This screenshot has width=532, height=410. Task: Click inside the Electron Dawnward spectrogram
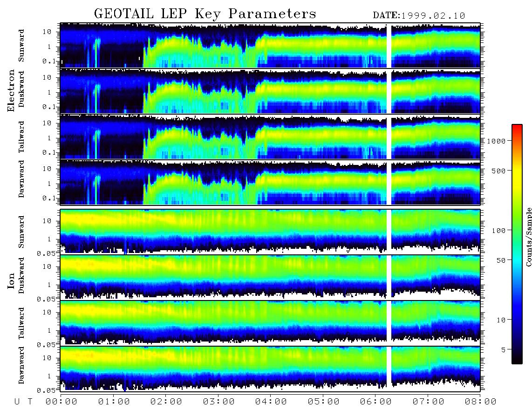click(270, 182)
